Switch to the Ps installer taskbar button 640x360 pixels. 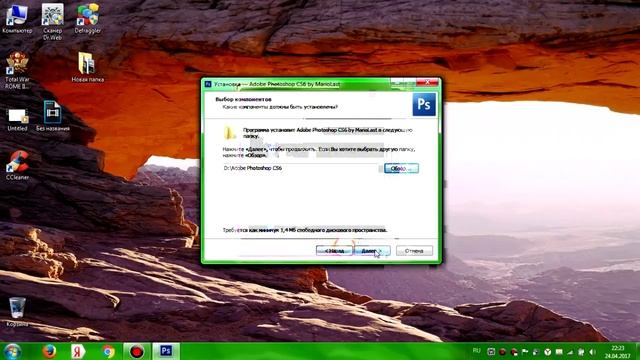(166, 351)
